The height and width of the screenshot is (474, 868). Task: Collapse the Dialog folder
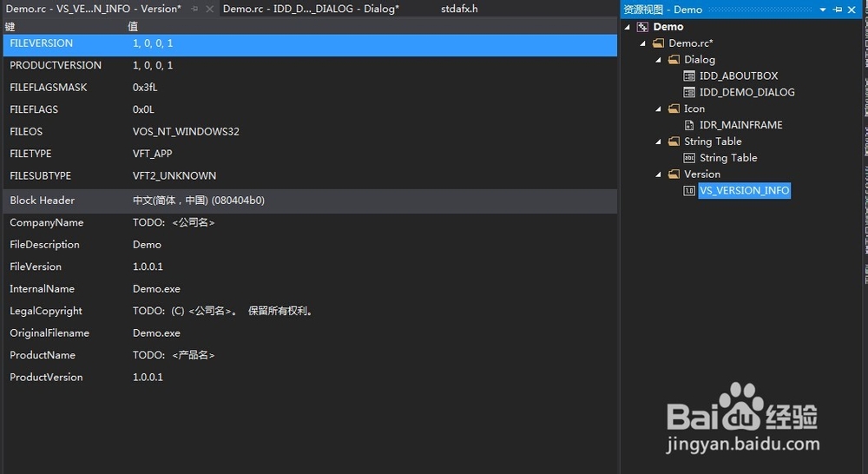(658, 60)
